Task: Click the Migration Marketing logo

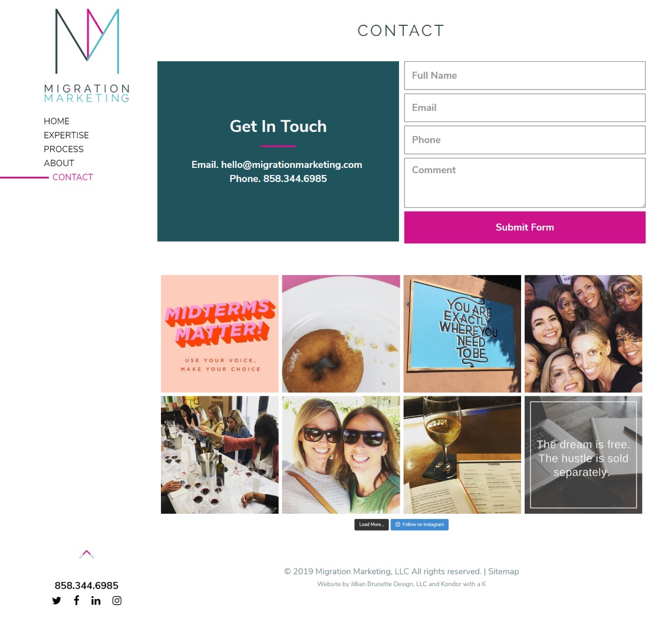Action: point(87,55)
